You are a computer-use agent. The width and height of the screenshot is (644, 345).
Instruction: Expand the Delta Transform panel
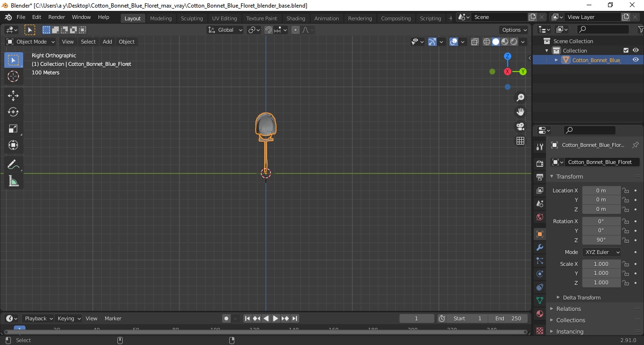tap(581, 298)
